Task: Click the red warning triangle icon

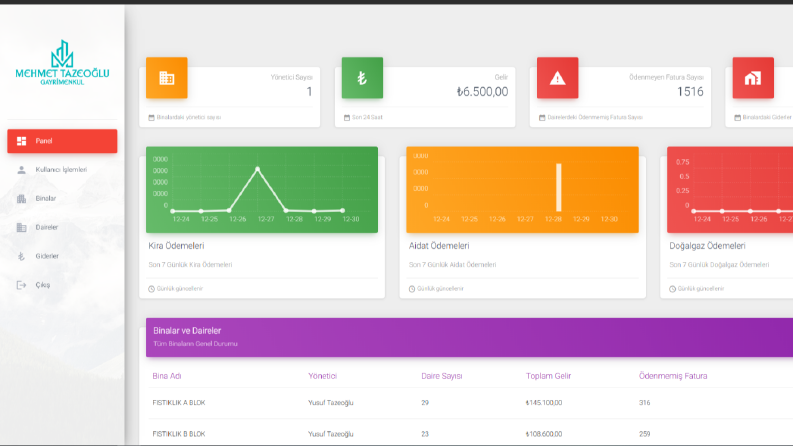Action: 557,78
